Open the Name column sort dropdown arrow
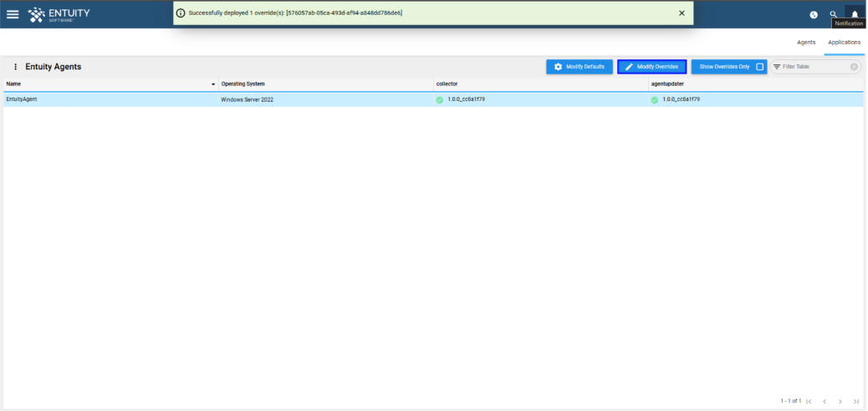 (213, 84)
